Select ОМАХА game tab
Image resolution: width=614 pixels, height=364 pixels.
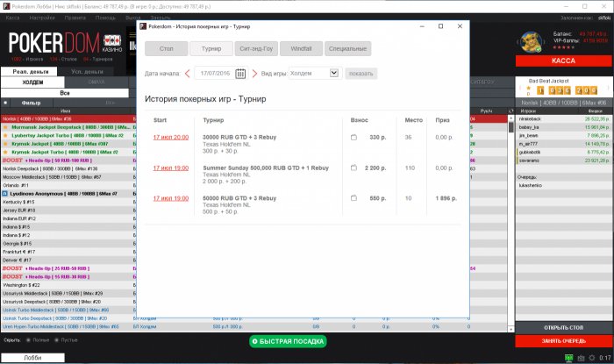click(x=96, y=82)
